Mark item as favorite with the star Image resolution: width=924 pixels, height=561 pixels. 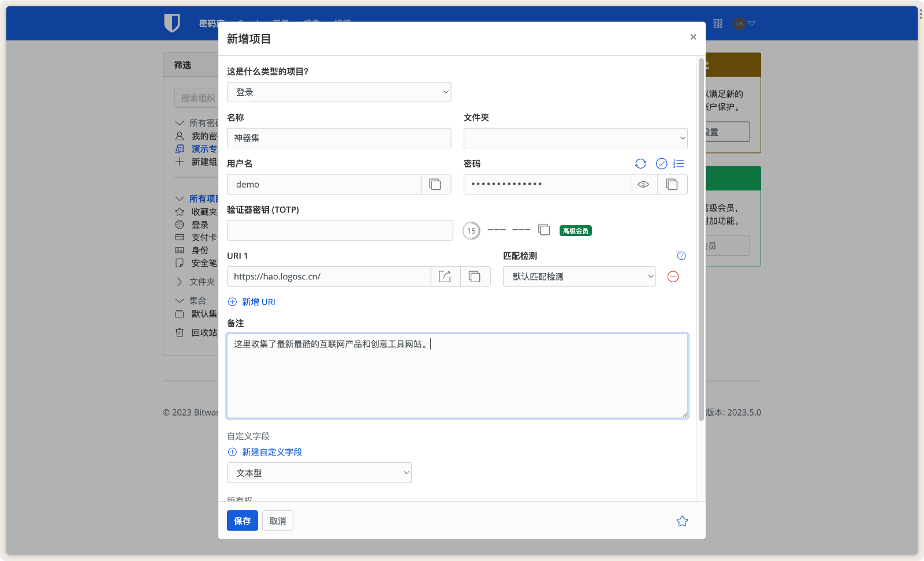[682, 521]
